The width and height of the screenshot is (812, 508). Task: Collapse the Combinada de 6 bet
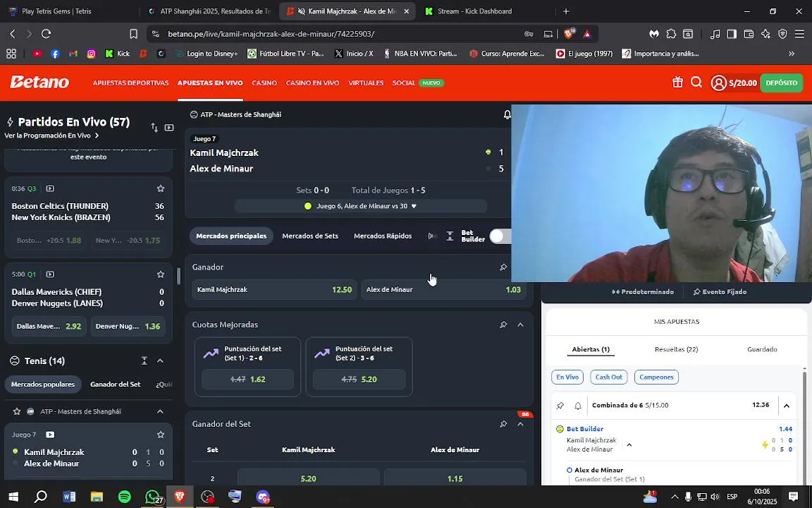(787, 406)
